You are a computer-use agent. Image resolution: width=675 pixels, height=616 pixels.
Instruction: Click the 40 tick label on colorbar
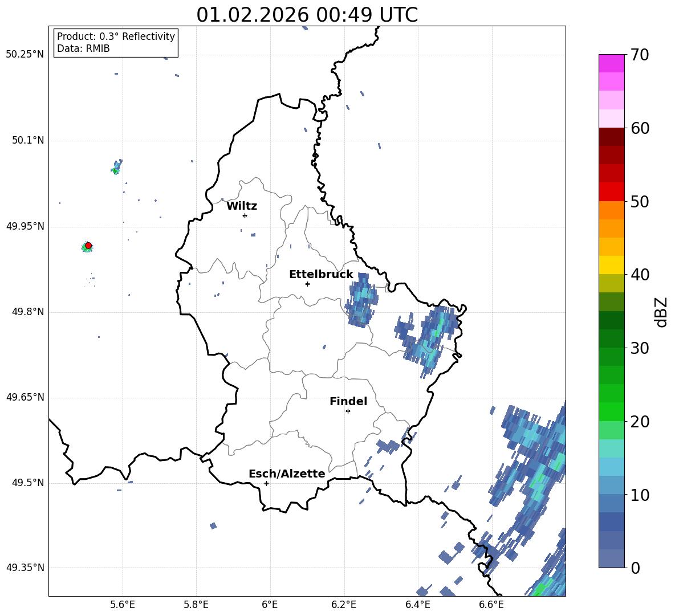pyautogui.click(x=640, y=275)
